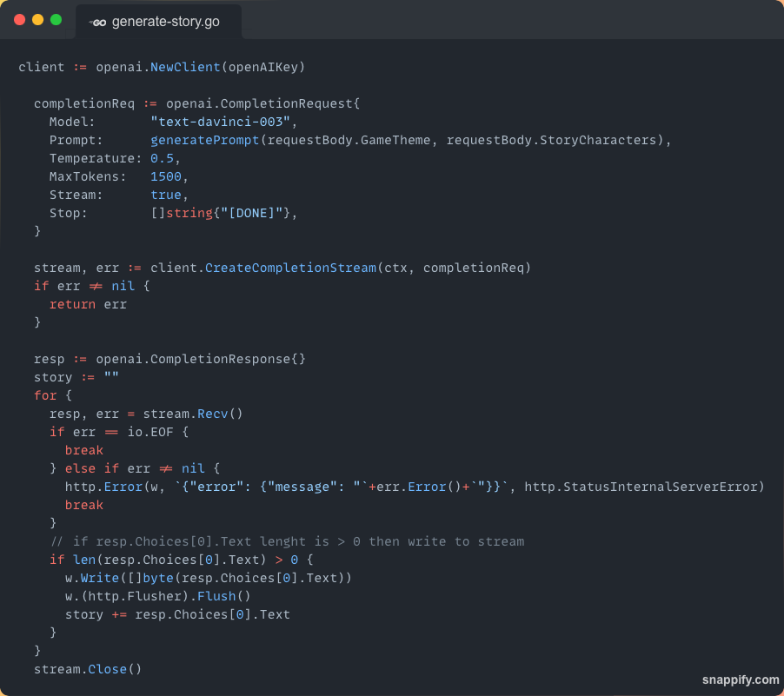The width and height of the screenshot is (784, 696).
Task: Click the Flush method call
Action: pyautogui.click(x=216, y=596)
